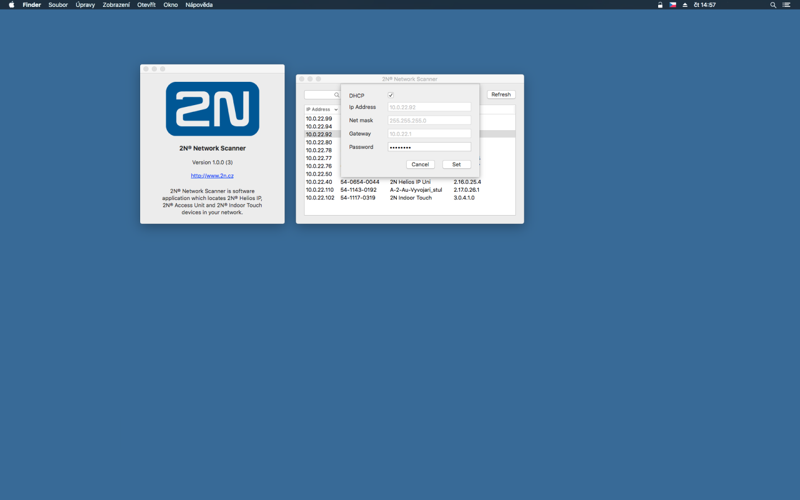Screen dimensions: 800x500
Task: Click the eject icon in menu bar
Action: click(x=685, y=5)
